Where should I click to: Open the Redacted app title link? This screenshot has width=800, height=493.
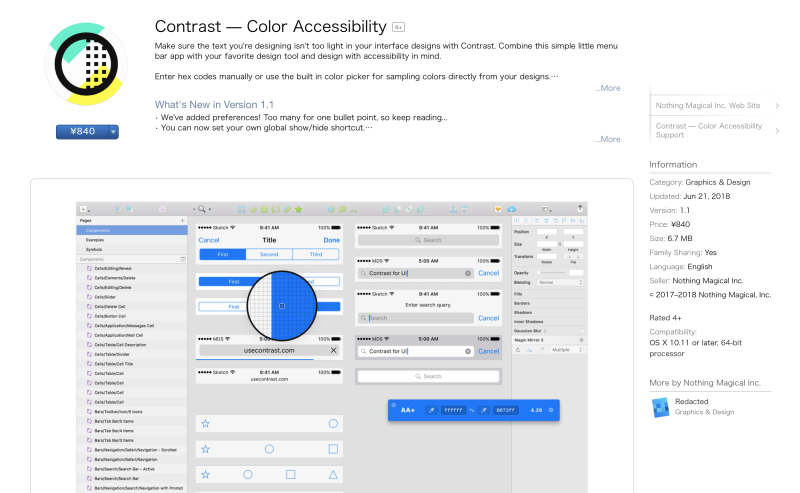(691, 401)
